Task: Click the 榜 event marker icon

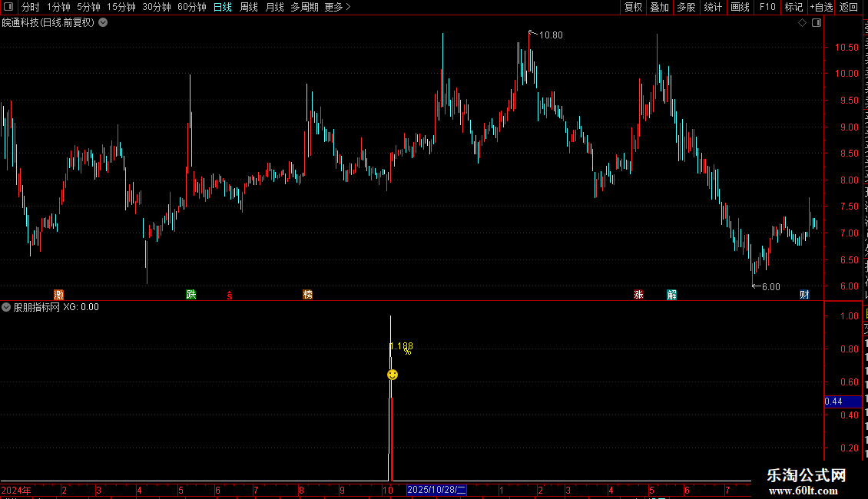Action: point(308,294)
